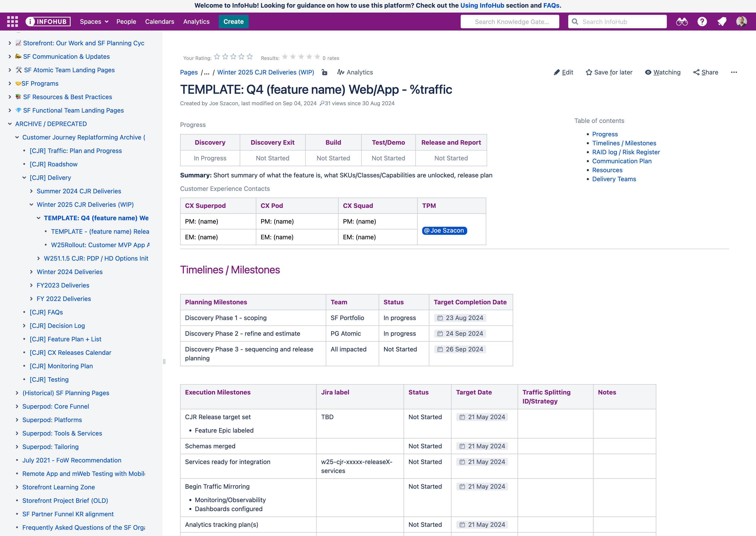Expand Superpod: Core Funnel node
756x536 pixels.
pos(17,406)
